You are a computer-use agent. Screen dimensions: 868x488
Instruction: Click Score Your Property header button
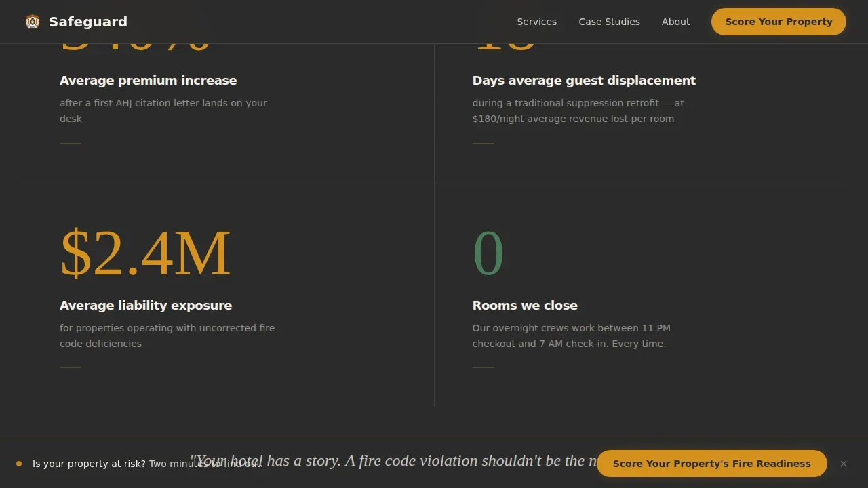point(778,22)
